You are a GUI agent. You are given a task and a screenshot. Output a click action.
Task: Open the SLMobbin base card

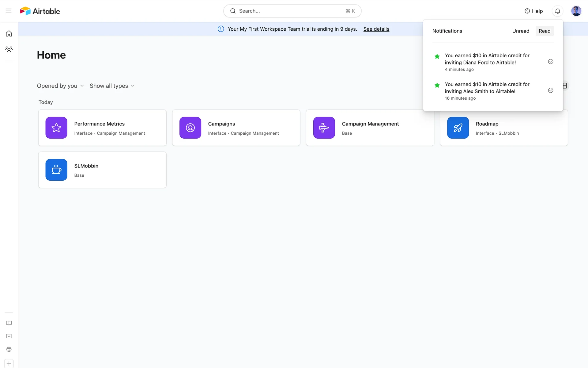pyautogui.click(x=102, y=170)
